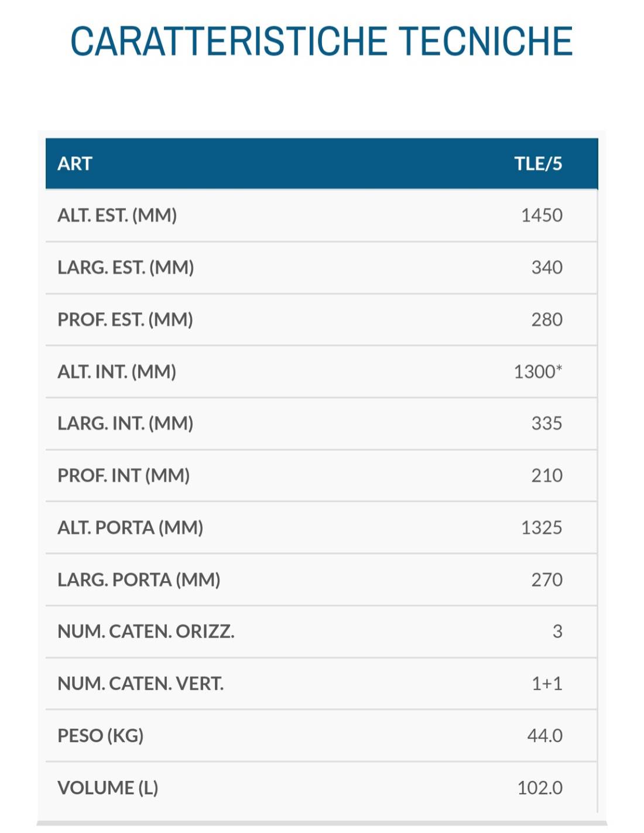Select the ALT. INT. (MM) row label
Viewport: 644px width, 833px height.
pos(117,372)
